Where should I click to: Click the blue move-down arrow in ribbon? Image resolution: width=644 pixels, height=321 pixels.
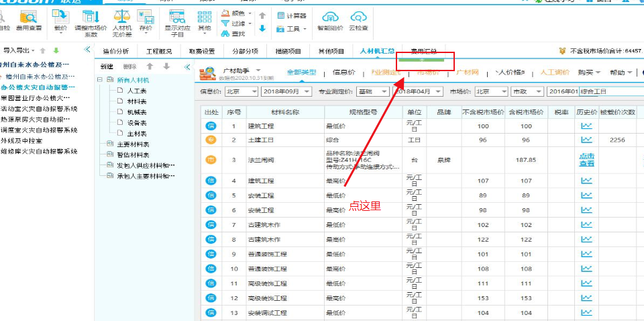point(262,28)
